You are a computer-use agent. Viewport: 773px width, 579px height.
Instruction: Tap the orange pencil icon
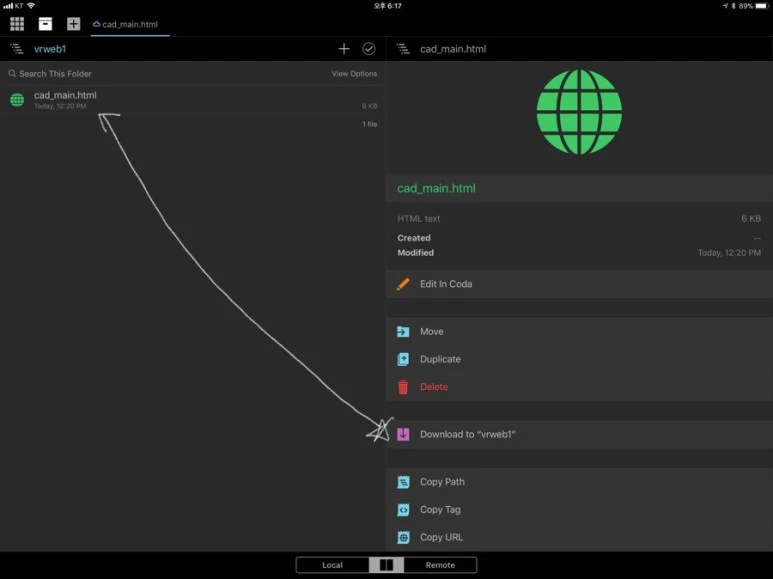tap(403, 284)
